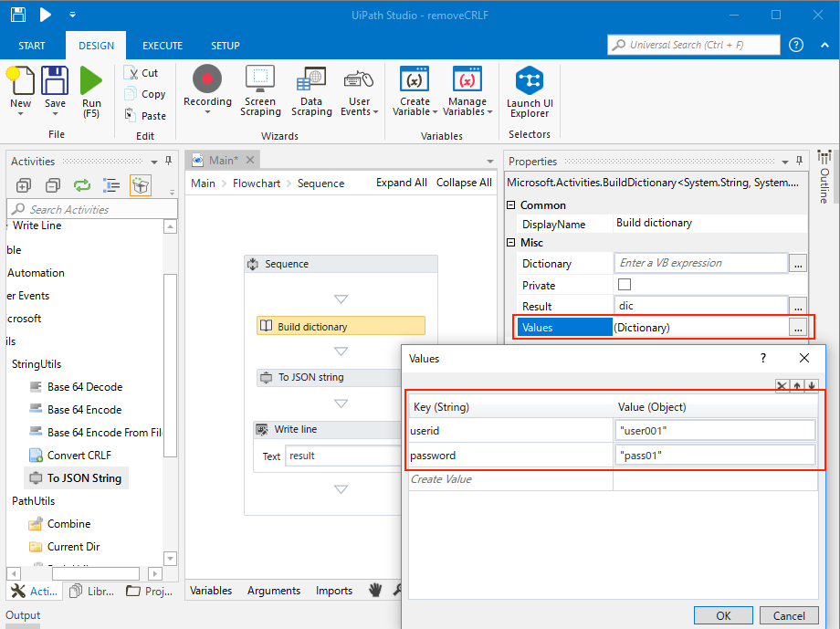Click Expand All in the designer
This screenshot has width=840, height=629.
click(x=401, y=183)
